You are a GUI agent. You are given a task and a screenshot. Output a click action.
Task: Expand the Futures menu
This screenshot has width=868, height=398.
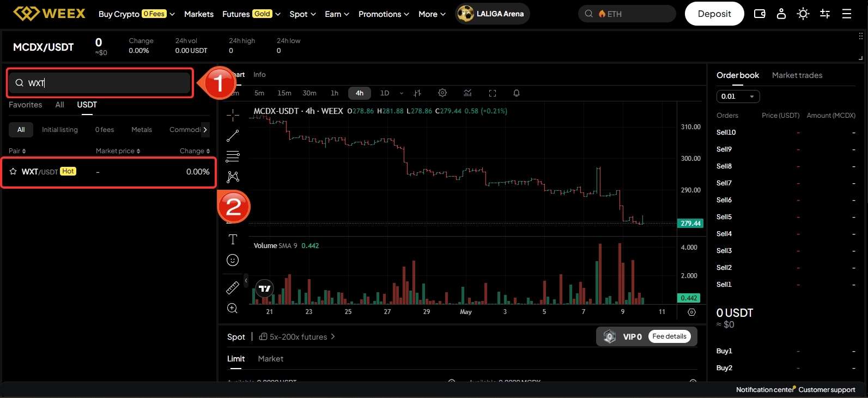click(251, 14)
